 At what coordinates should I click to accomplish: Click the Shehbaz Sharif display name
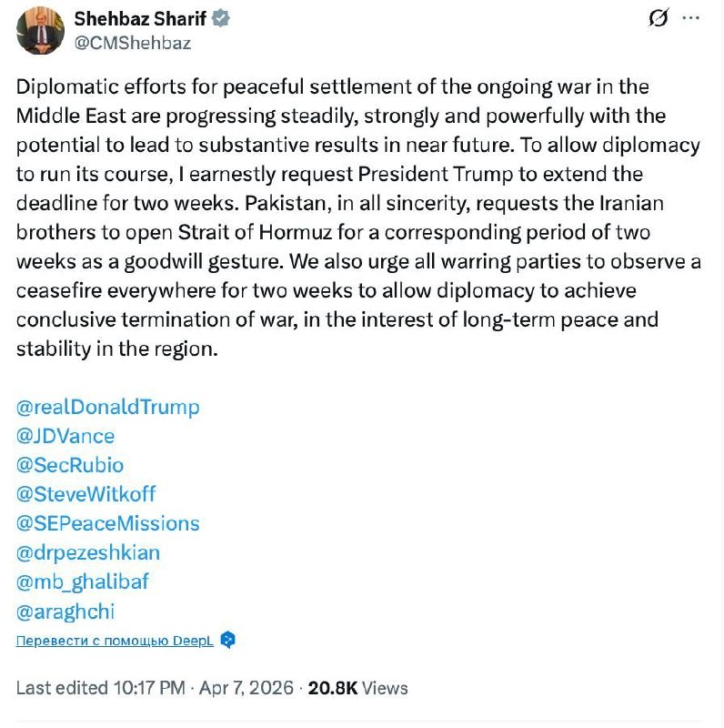click(x=141, y=18)
